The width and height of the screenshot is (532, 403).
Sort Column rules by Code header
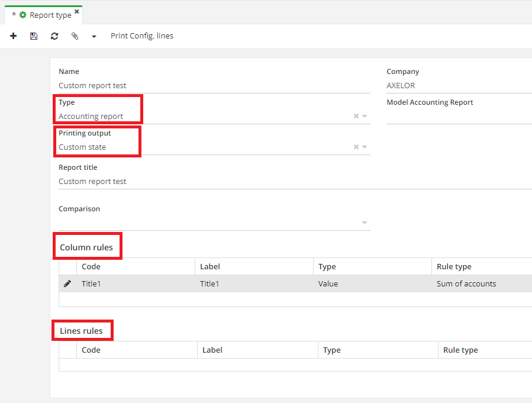tap(91, 267)
